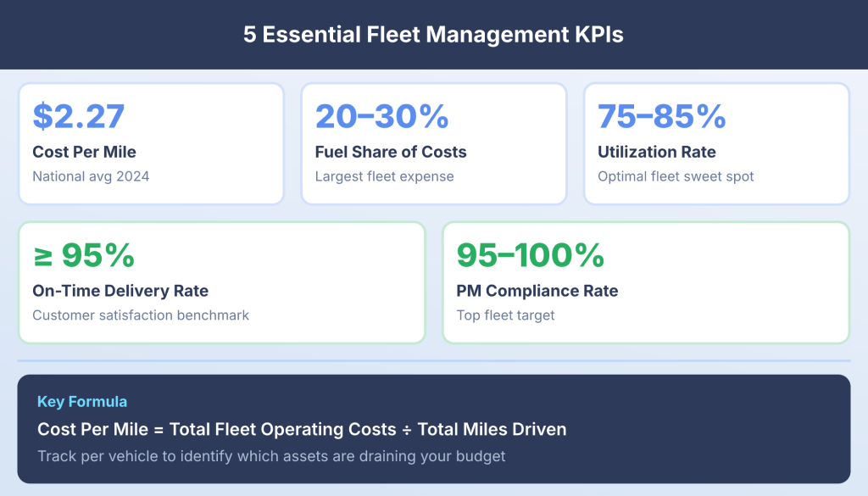Viewport: 868px width, 496px height.
Task: Click the 'Track per vehicle to identify' note
Action: (x=271, y=456)
